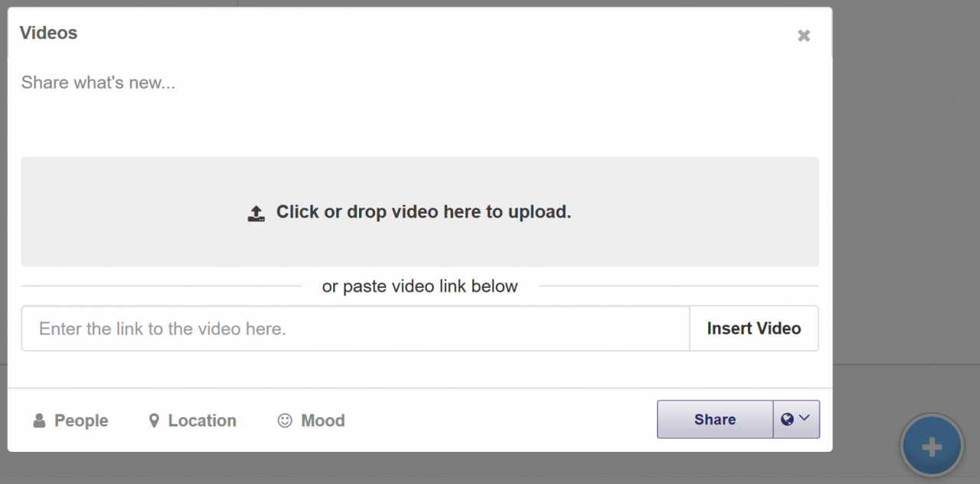Click the globe privacy icon

787,419
